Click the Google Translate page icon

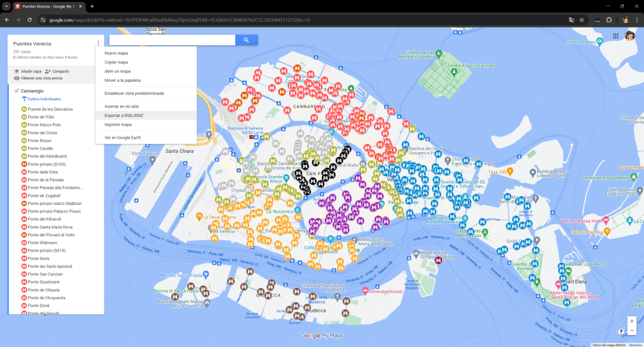pos(571,19)
